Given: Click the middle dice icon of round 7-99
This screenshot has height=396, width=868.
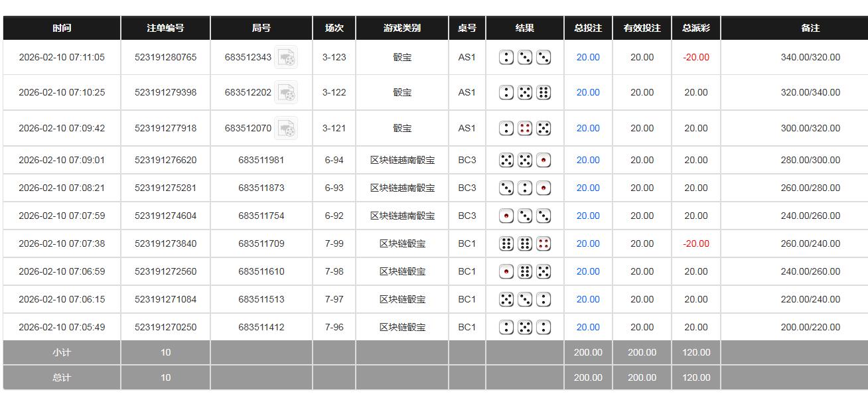Looking at the screenshot, I should click(524, 243).
